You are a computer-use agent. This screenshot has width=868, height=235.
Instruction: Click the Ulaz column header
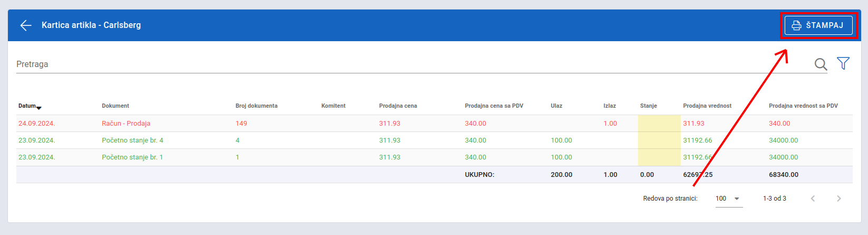pos(556,106)
